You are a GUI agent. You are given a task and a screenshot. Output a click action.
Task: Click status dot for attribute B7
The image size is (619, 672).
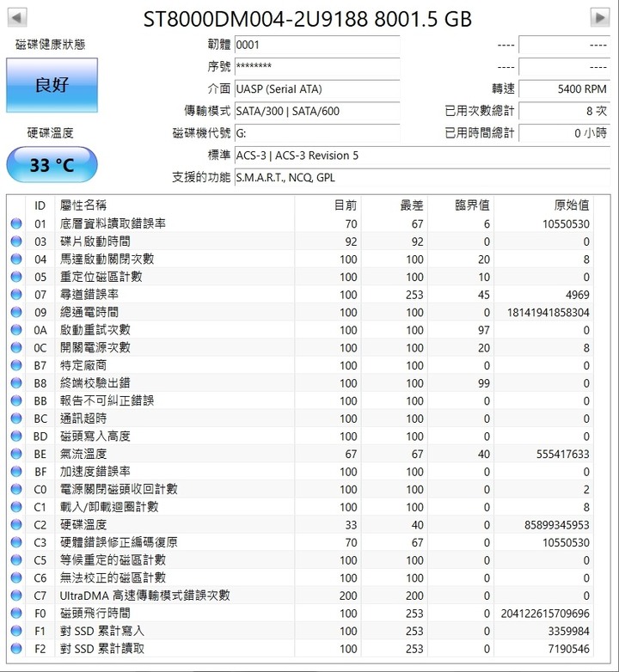16,365
